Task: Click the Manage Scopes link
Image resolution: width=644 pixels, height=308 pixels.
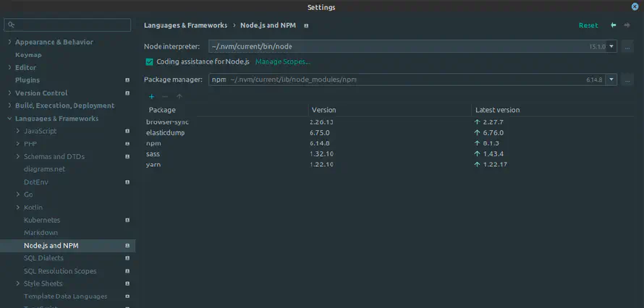Action: coord(283,62)
